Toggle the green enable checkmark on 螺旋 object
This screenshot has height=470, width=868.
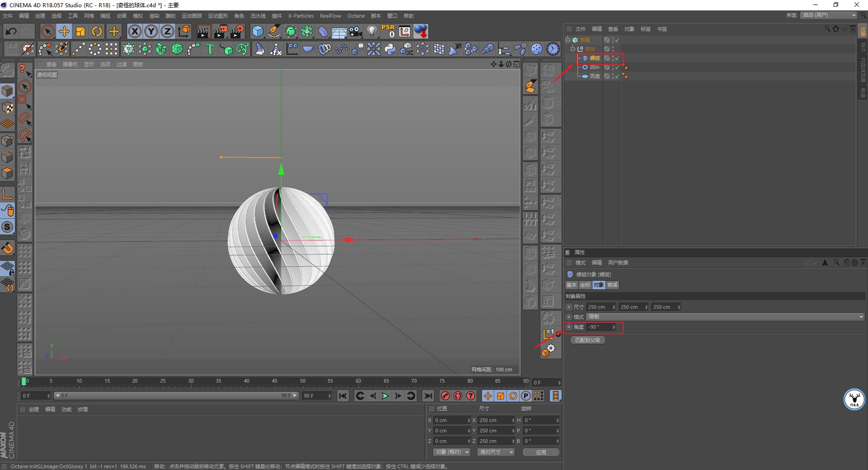[x=616, y=58]
